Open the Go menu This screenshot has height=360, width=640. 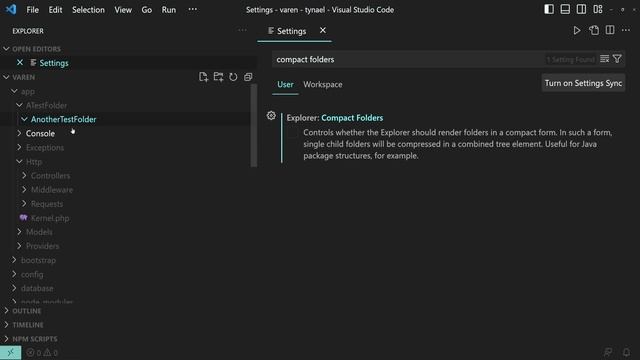pos(147,9)
